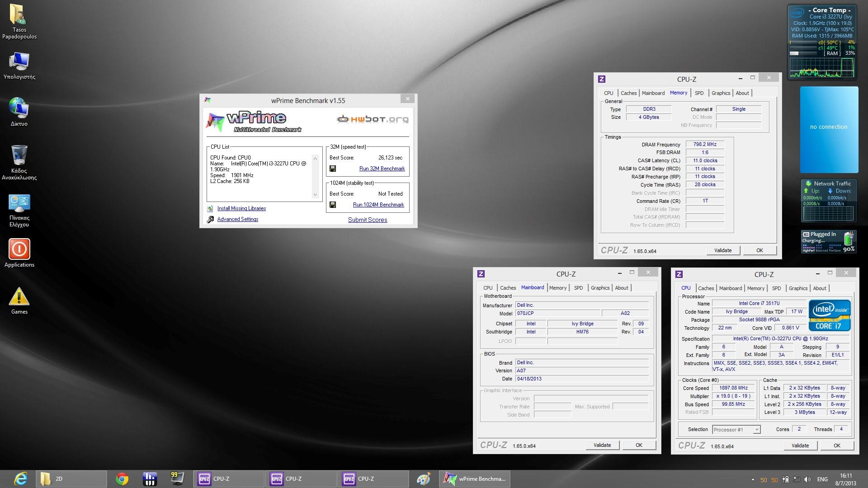Open the Πίνακας Ελέγχου control panel icon
Image resolution: width=868 pixels, height=488 pixels.
point(19,211)
